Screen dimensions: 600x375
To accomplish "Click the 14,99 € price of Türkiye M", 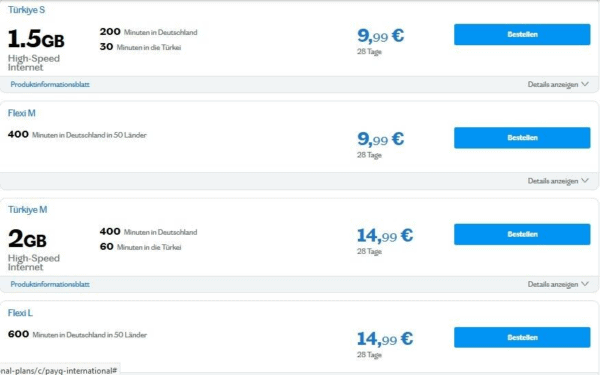I will click(385, 235).
